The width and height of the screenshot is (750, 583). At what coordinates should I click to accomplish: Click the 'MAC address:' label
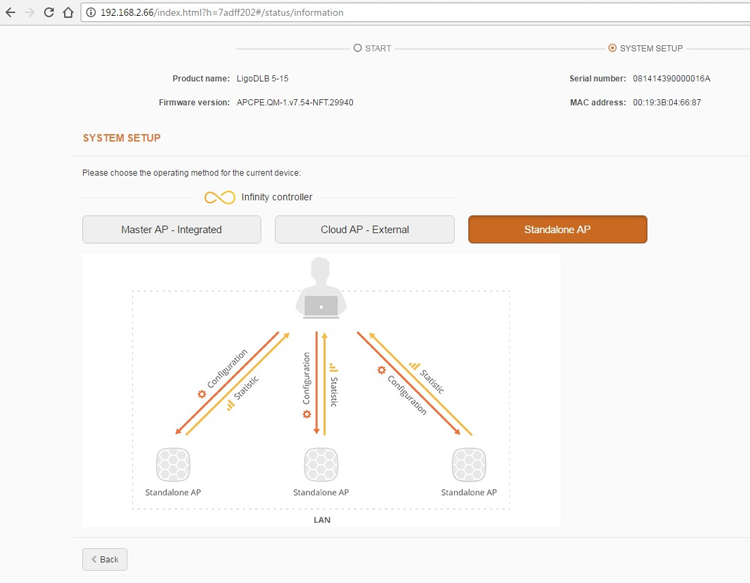[x=598, y=102]
